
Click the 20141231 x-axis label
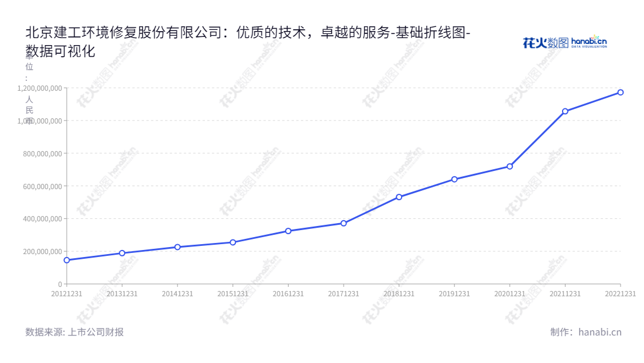coord(177,293)
